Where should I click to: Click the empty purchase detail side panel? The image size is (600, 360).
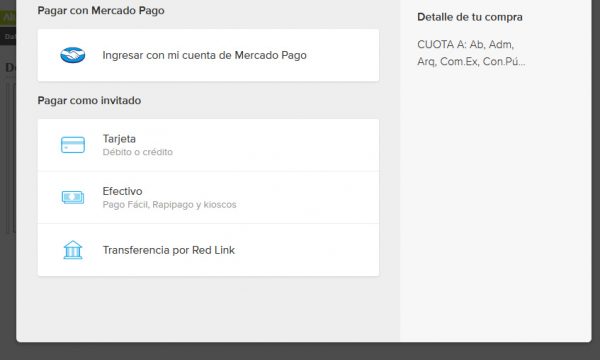(496, 207)
